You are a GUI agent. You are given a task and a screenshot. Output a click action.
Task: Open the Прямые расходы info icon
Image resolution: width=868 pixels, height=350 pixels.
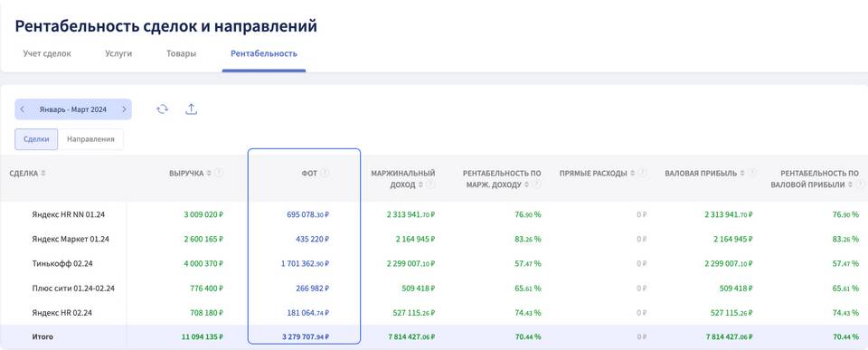[x=642, y=174]
